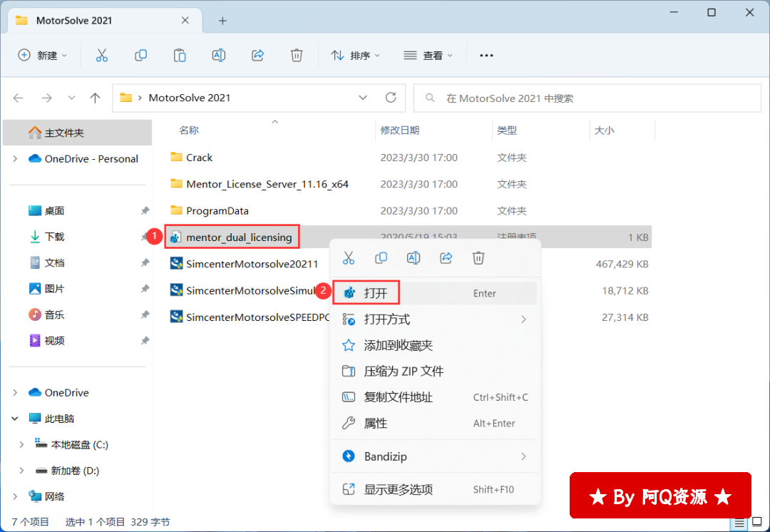Viewport: 770px width, 532px height.
Task: Refresh the MotorSolve 2021 folder
Action: (391, 98)
